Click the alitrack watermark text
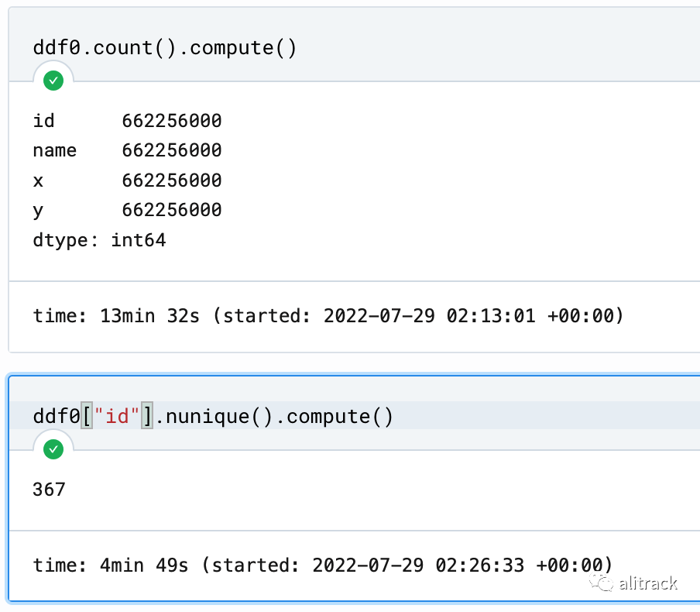Screen dimensions: 700x612 [x=648, y=583]
